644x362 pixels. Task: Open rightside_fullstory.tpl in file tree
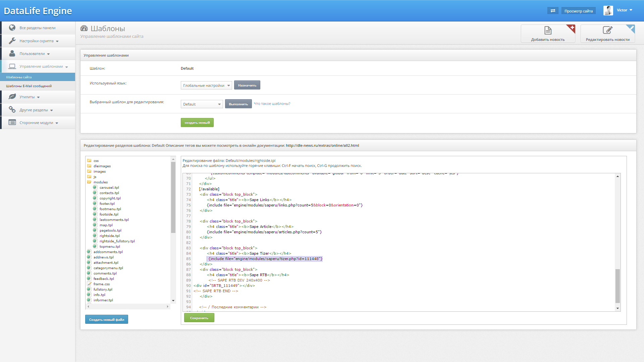click(117, 241)
